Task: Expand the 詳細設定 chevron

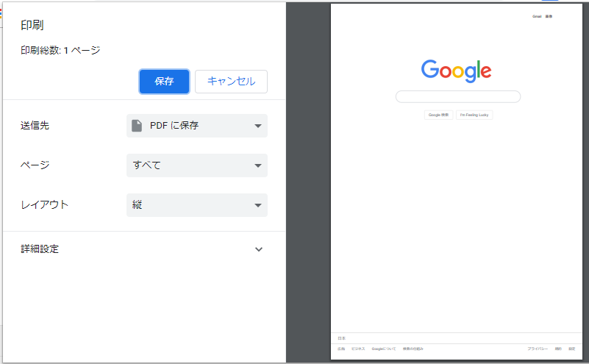Action: pyautogui.click(x=258, y=249)
